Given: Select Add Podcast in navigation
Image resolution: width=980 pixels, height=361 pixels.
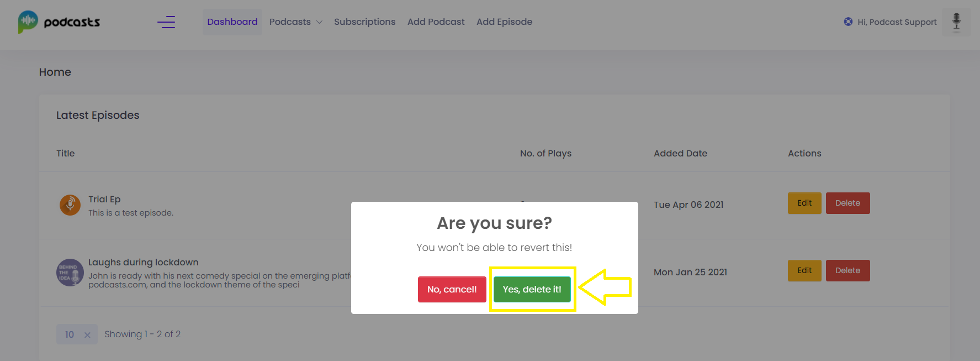Looking at the screenshot, I should click(x=436, y=22).
